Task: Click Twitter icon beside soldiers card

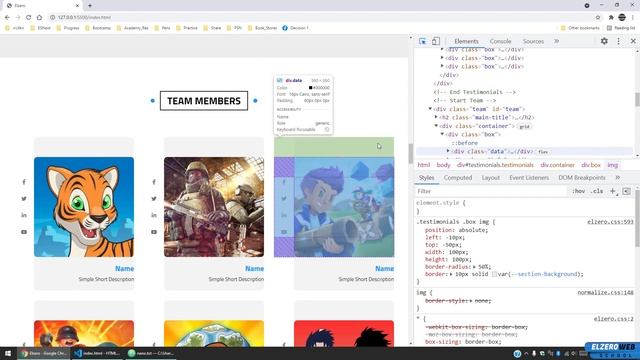Action: [154, 198]
